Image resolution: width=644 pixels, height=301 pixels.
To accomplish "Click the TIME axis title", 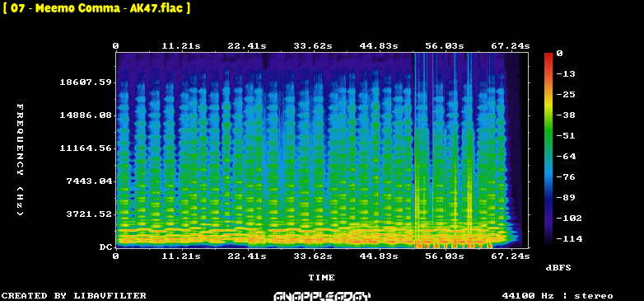I will click(x=322, y=278).
